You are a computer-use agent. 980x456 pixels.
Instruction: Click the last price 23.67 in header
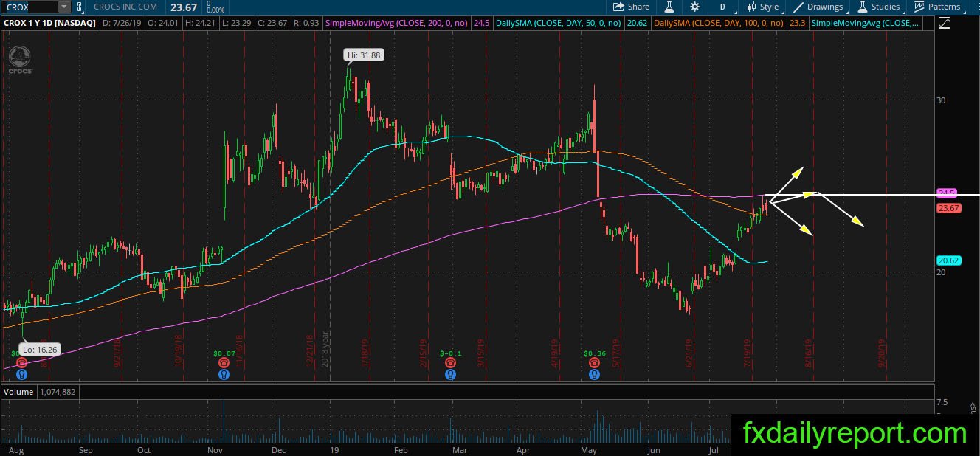tap(184, 7)
